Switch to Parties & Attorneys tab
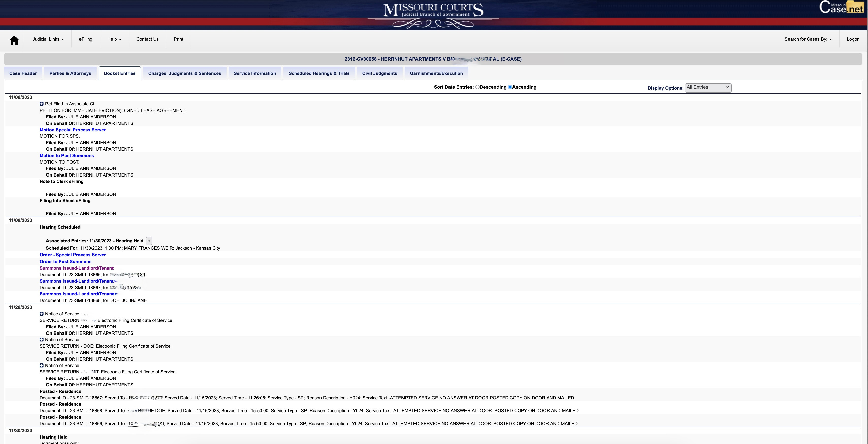Image resolution: width=868 pixels, height=444 pixels. tap(70, 73)
